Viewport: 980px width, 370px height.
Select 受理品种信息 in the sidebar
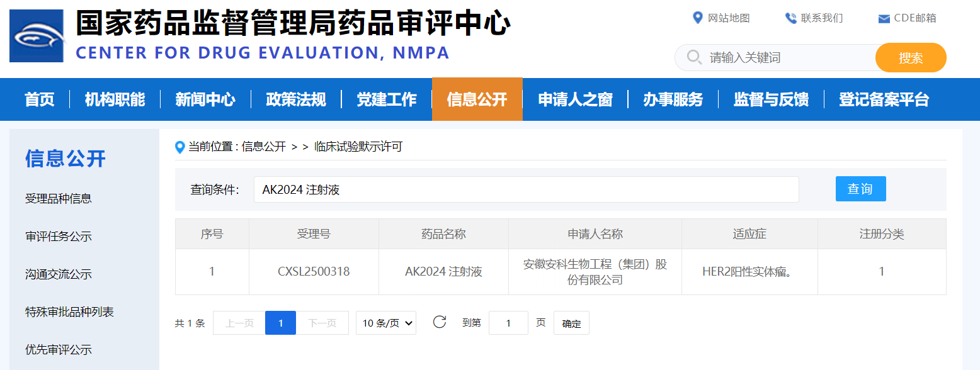click(x=59, y=199)
